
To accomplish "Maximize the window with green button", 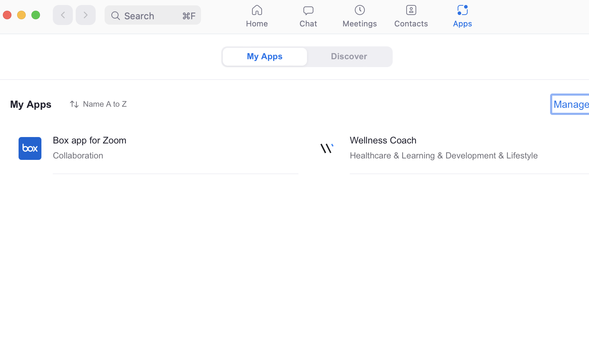I will click(36, 15).
